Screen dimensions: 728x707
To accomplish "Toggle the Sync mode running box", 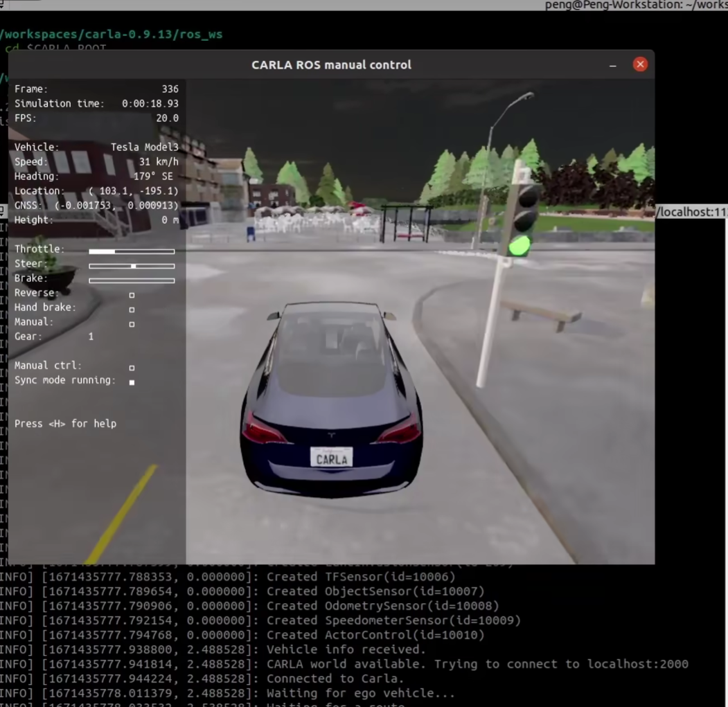I will click(132, 382).
